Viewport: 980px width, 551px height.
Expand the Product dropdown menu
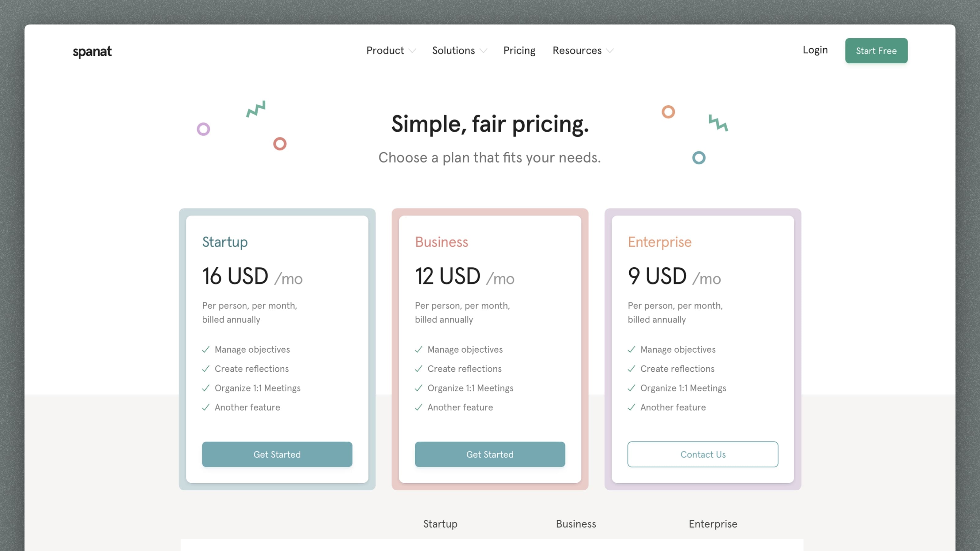(391, 51)
